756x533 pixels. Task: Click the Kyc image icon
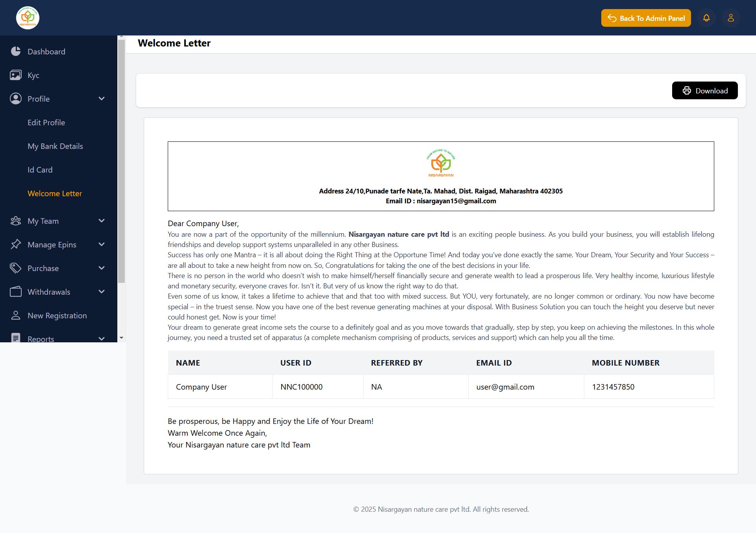(16, 75)
